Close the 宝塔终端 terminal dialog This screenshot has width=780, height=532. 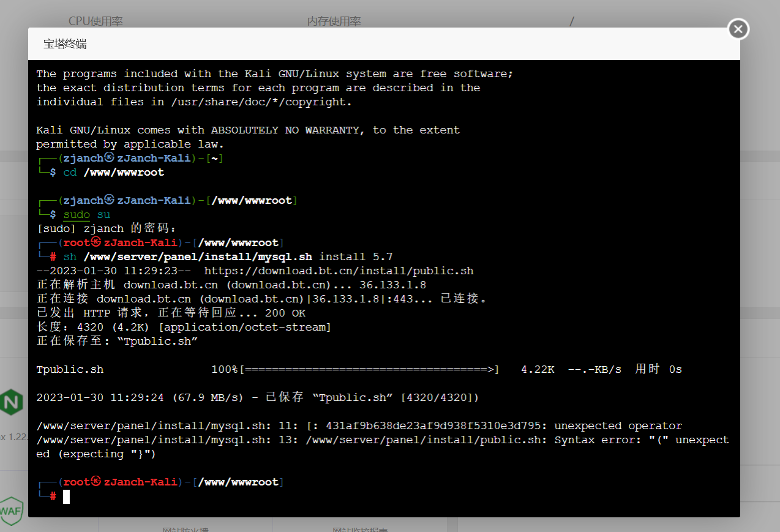pyautogui.click(x=738, y=29)
